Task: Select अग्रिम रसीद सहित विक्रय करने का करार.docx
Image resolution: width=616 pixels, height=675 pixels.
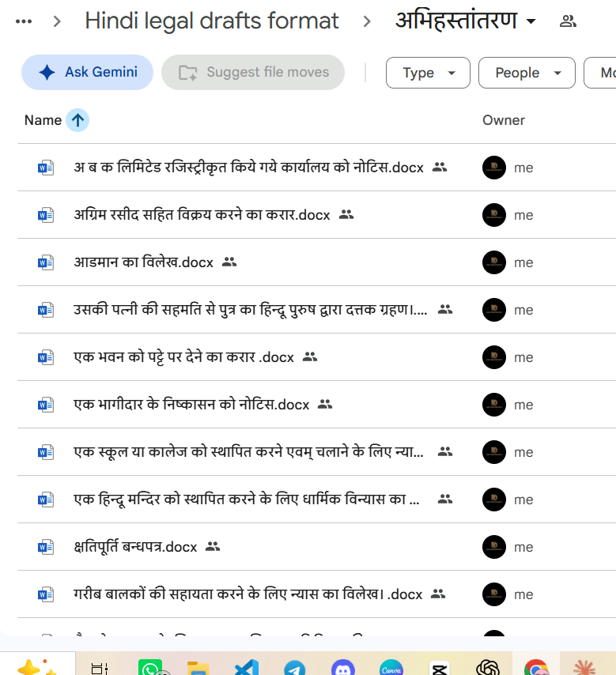Action: [x=202, y=215]
